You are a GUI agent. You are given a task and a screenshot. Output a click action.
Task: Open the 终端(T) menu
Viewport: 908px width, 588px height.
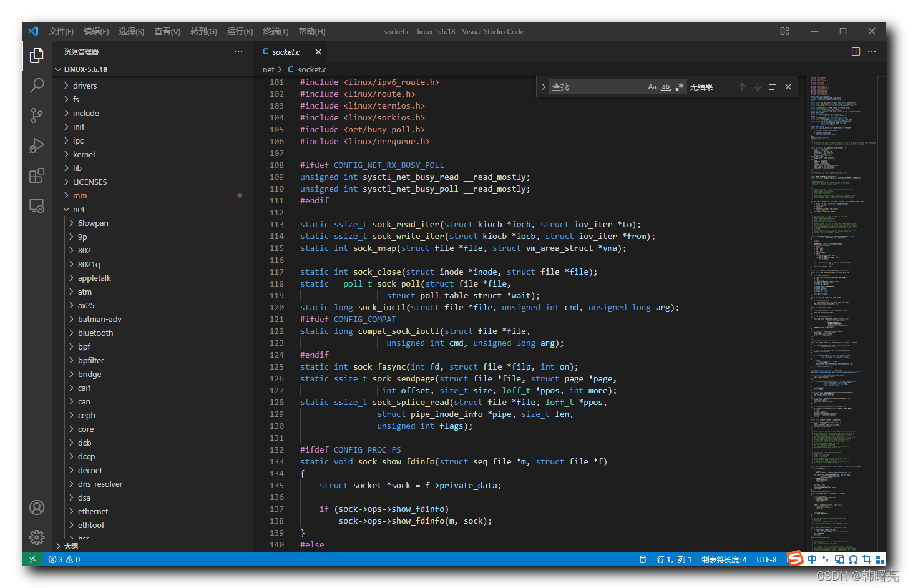pos(276,31)
